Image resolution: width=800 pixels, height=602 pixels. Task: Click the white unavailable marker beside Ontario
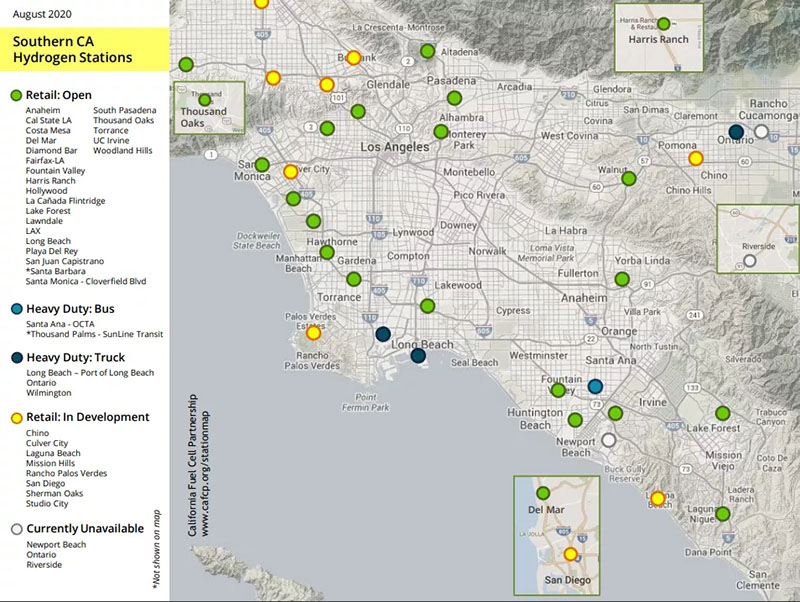pyautogui.click(x=762, y=131)
